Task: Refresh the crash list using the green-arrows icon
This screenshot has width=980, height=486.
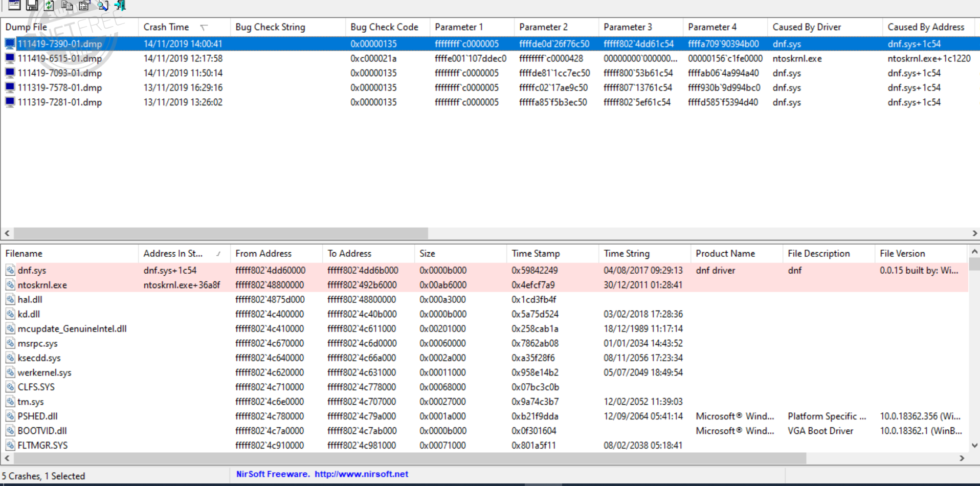Action: tap(49, 5)
